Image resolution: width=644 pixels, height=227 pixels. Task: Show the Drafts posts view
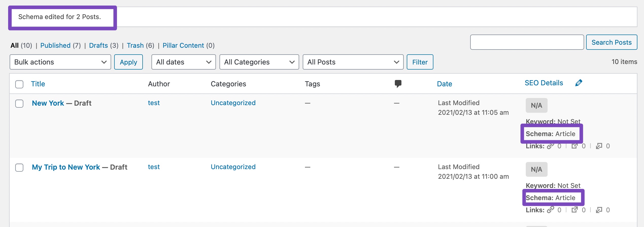pyautogui.click(x=98, y=45)
